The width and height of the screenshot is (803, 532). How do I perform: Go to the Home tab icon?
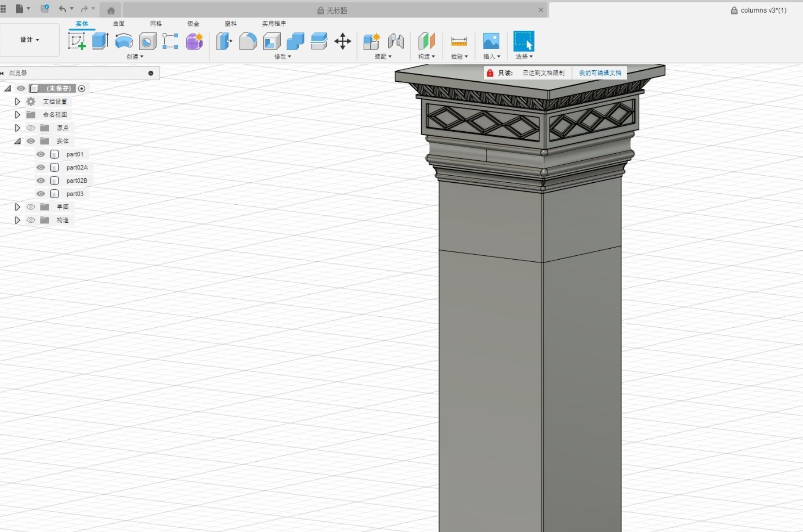111,10
